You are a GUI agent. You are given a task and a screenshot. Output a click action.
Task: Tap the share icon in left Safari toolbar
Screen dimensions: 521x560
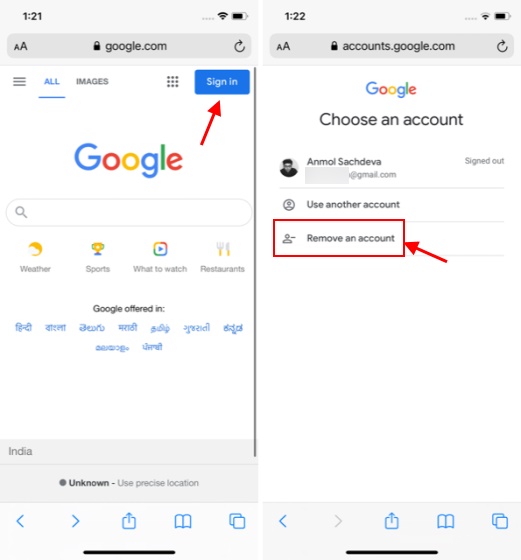[x=129, y=521]
